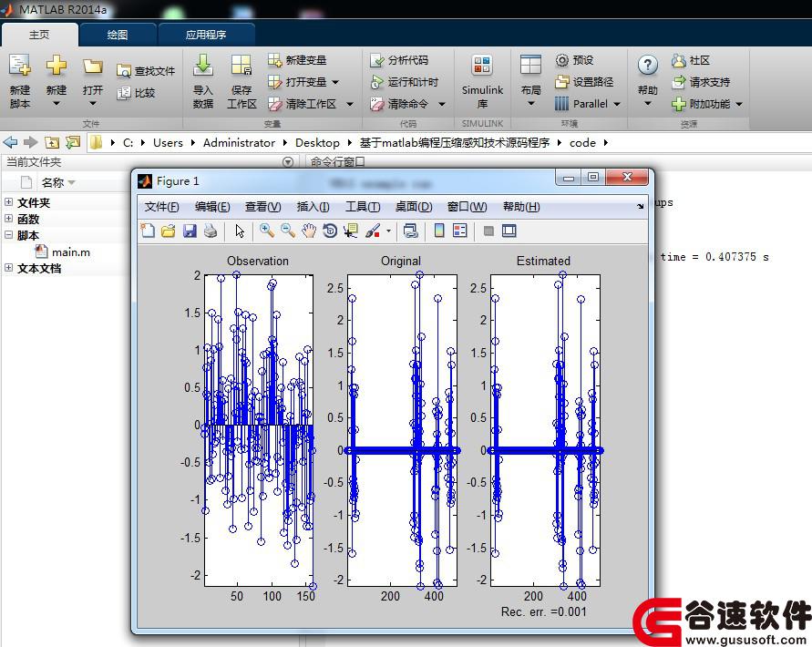Expand Open Variable (打开变量) dropdown arrow
This screenshot has height=647, width=812.
(335, 82)
